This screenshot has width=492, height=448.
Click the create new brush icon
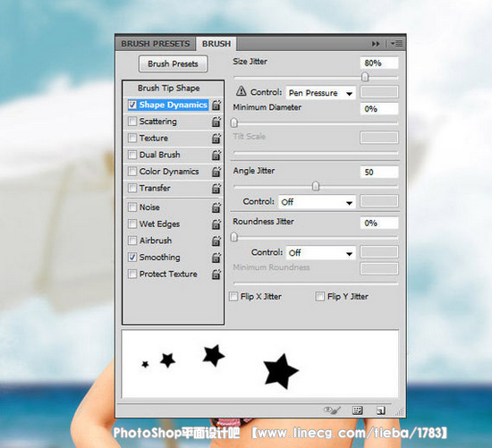click(x=380, y=410)
